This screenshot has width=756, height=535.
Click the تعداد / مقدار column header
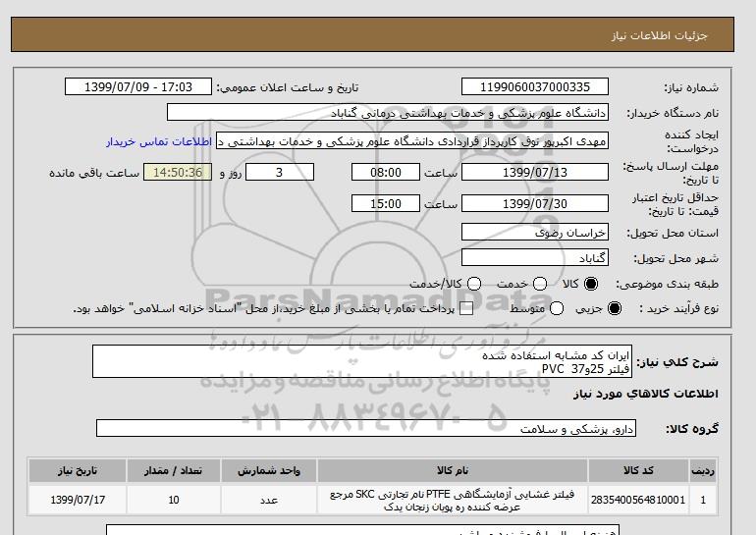point(174,471)
